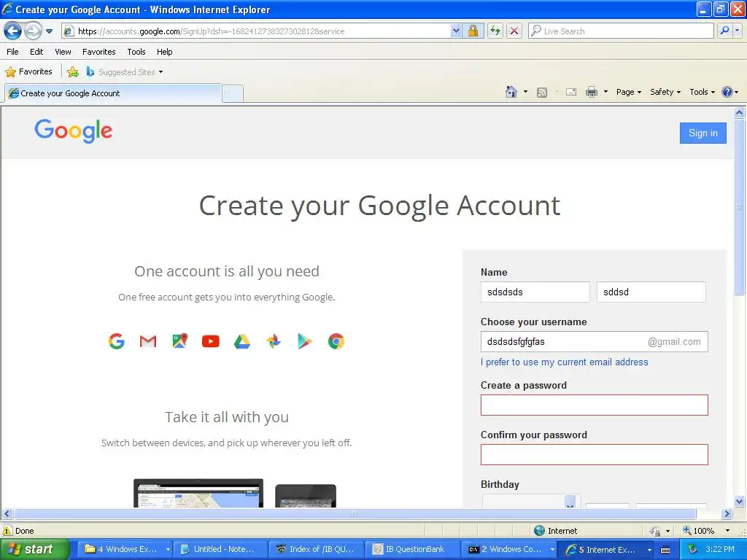Image resolution: width=747 pixels, height=560 pixels.
Task: Click the Read Mail envelope icon
Action: [x=571, y=92]
